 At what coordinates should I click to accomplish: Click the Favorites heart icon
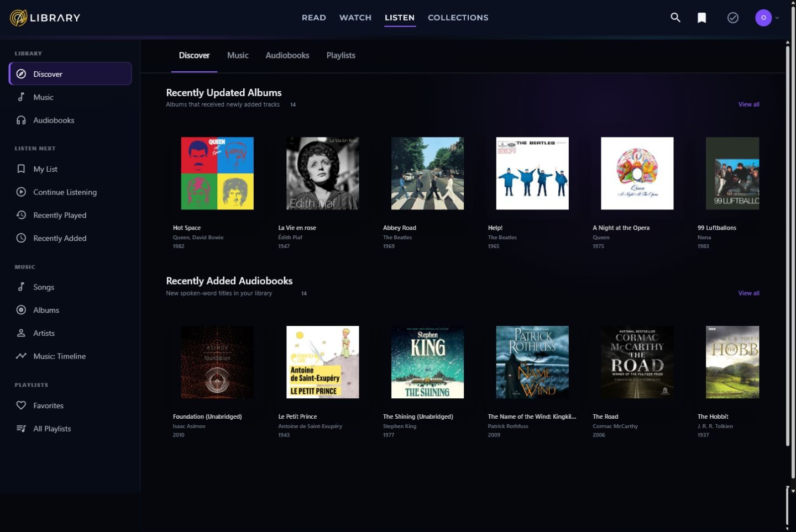click(x=21, y=405)
